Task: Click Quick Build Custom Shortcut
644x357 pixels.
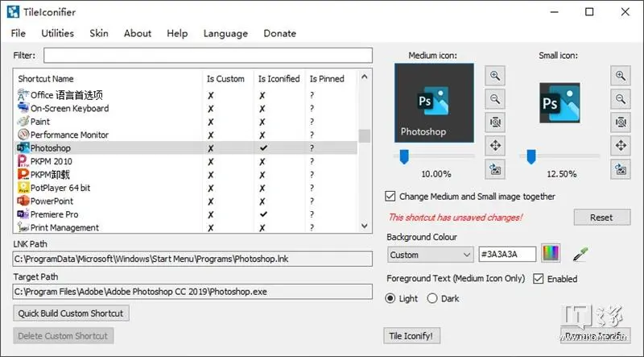Action: 71,313
